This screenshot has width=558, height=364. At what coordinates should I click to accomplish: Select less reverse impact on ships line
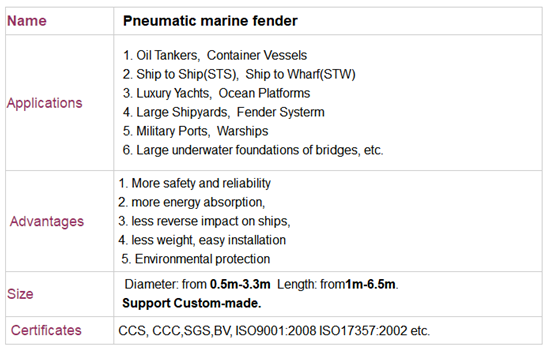(204, 221)
